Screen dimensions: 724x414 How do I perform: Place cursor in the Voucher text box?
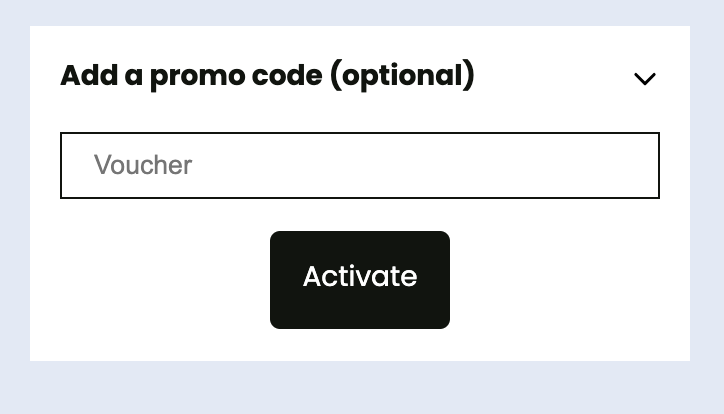(360, 165)
